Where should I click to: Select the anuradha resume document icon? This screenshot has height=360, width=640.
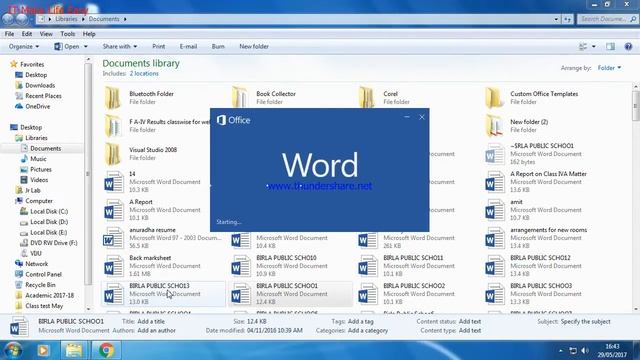tap(113, 238)
